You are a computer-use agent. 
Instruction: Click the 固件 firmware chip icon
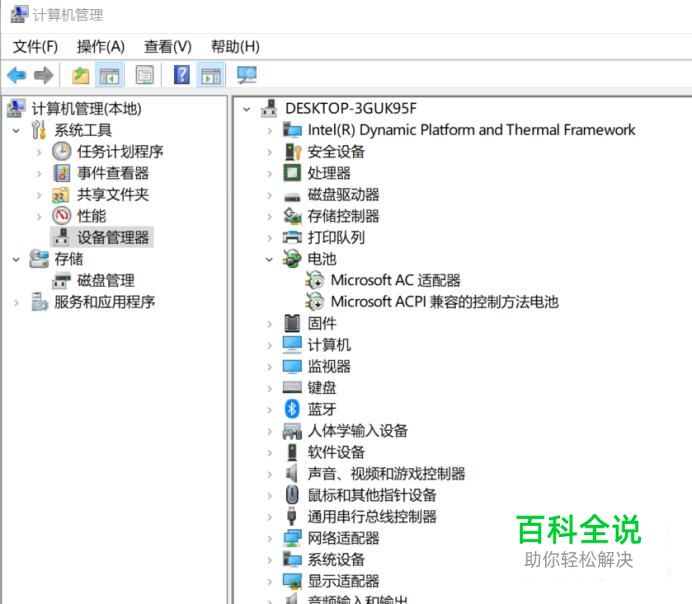click(292, 323)
